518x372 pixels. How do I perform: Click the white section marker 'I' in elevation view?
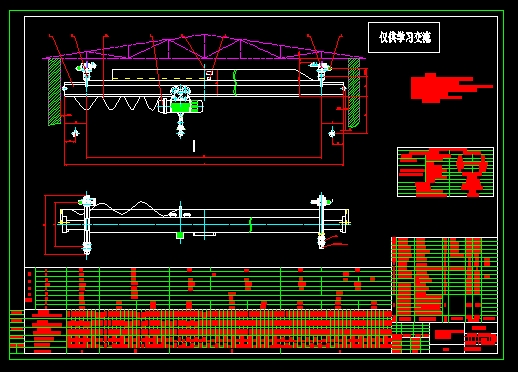coord(194,146)
